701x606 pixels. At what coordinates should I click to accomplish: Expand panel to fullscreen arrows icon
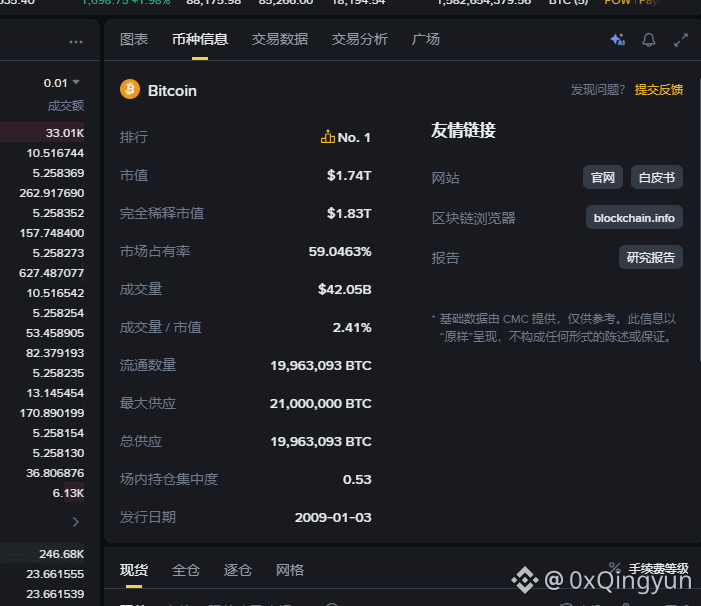pos(680,40)
